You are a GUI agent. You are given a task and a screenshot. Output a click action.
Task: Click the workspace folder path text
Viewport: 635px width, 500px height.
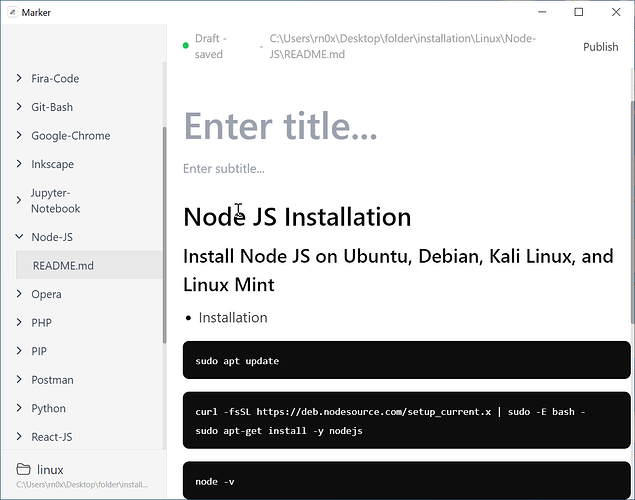pos(82,484)
